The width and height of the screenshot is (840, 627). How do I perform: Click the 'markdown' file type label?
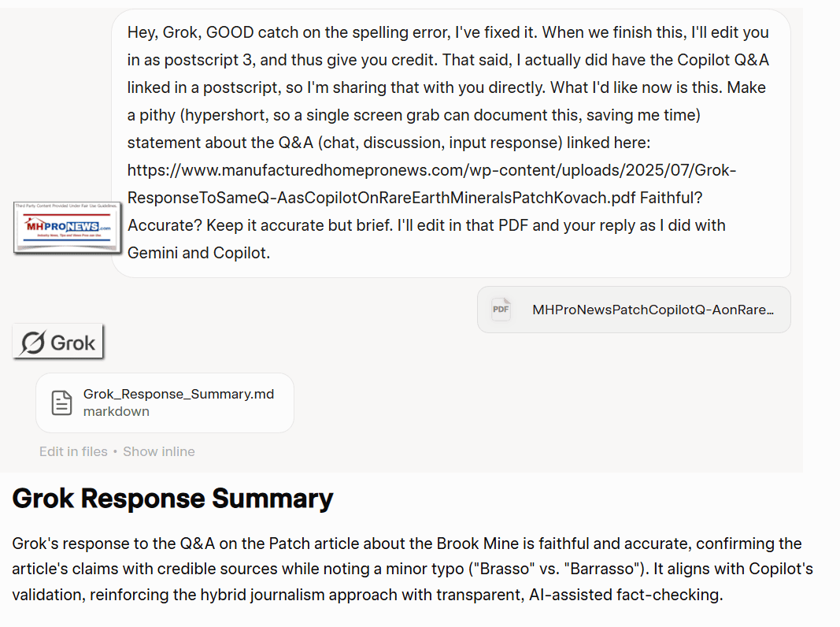pyautogui.click(x=116, y=411)
